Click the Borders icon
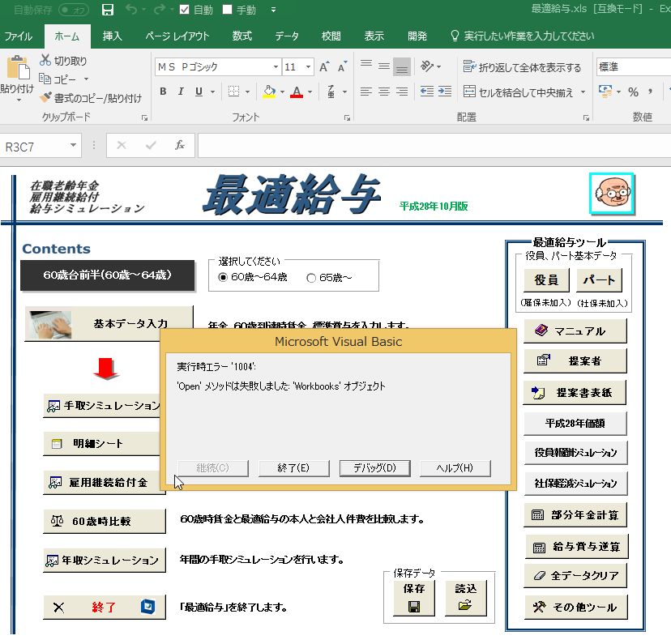Viewport: 671px width, 644px height. coord(233,92)
